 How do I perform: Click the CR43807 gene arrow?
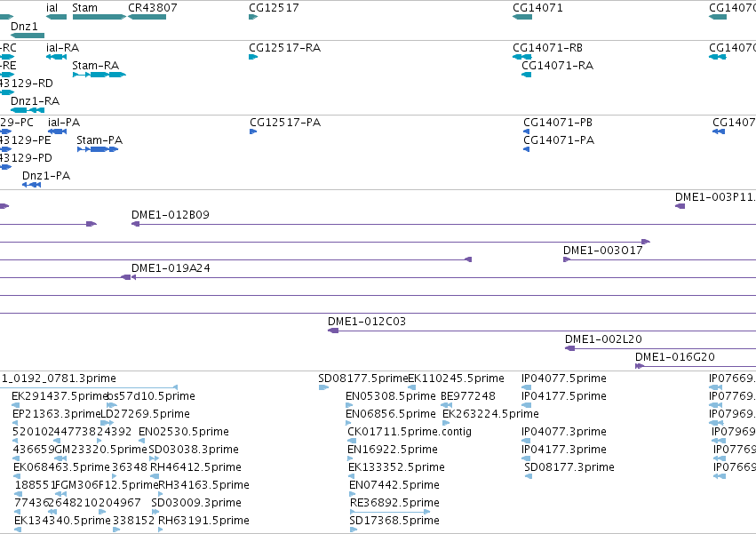coord(147,17)
